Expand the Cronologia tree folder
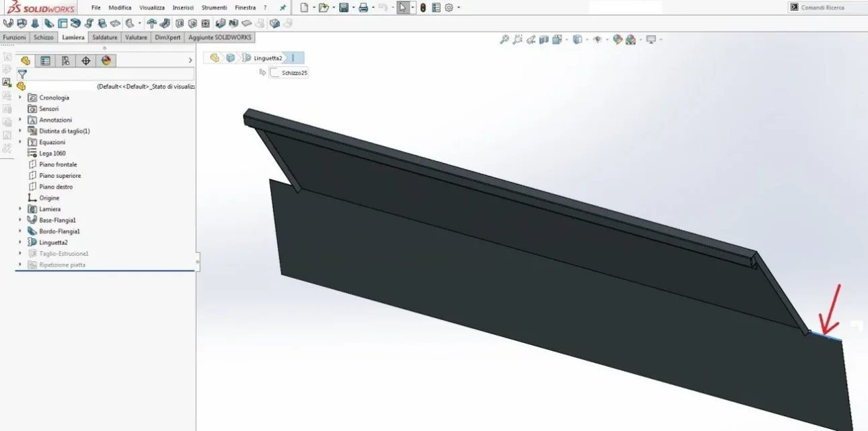 click(x=20, y=98)
